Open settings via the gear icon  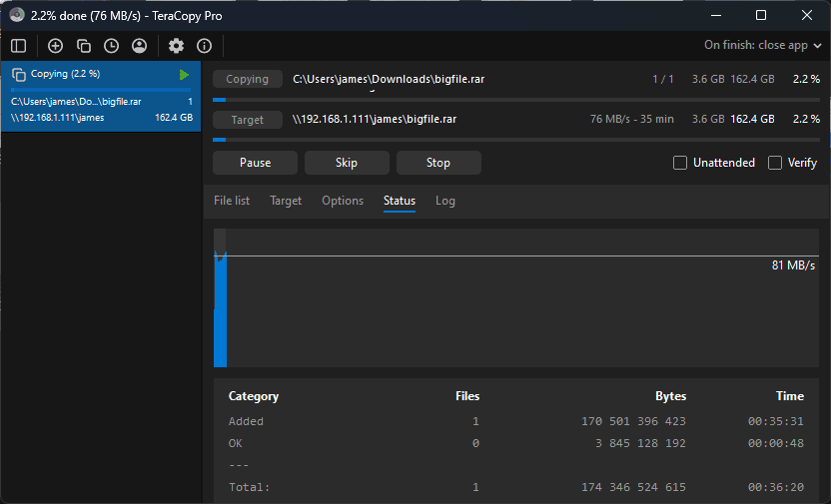tap(176, 46)
